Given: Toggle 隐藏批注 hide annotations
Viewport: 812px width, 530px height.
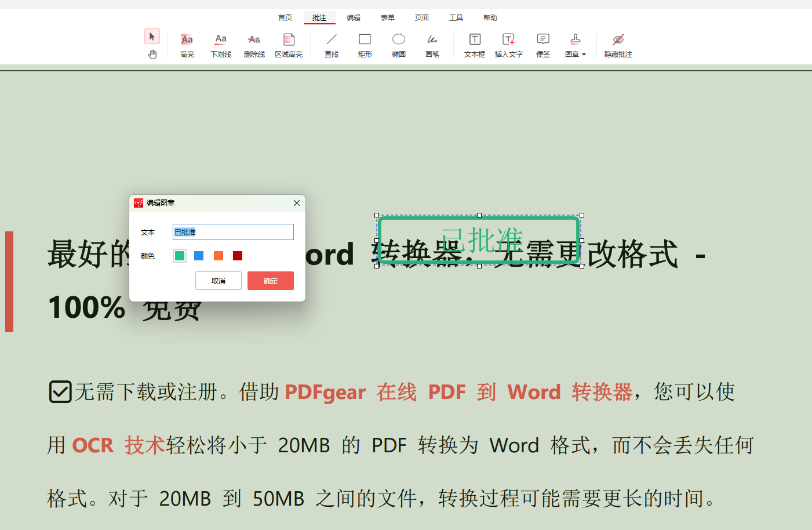Looking at the screenshot, I should point(618,46).
